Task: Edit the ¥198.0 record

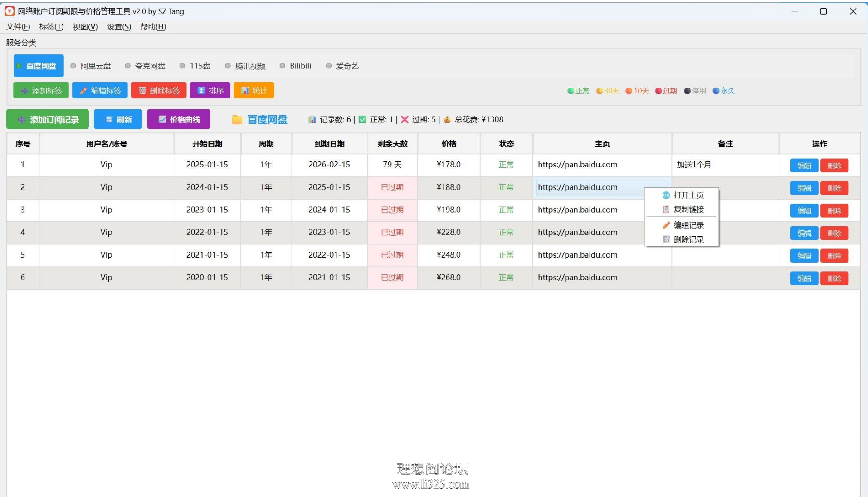Action: click(805, 210)
